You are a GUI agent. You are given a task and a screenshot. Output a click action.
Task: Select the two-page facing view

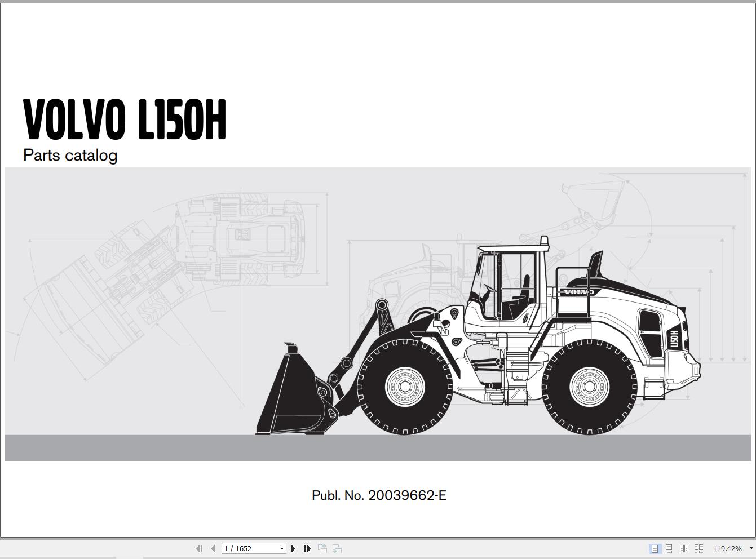[x=684, y=548]
